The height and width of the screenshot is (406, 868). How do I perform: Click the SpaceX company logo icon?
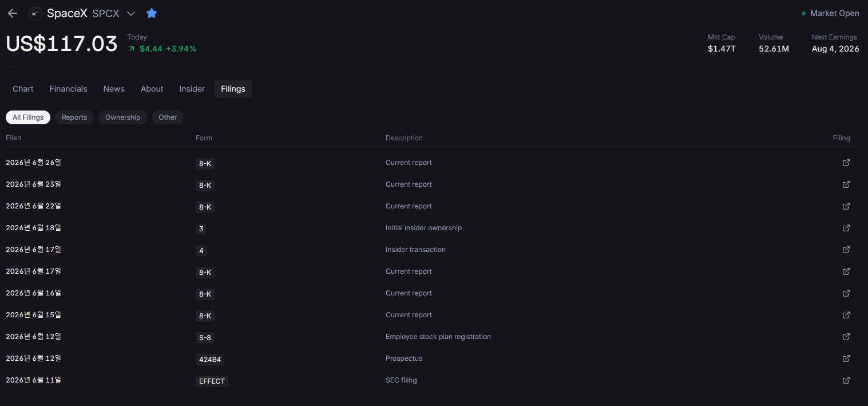(x=35, y=14)
